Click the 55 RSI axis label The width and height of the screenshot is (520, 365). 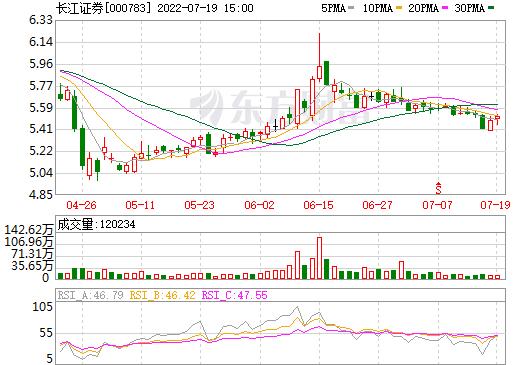pos(46,333)
